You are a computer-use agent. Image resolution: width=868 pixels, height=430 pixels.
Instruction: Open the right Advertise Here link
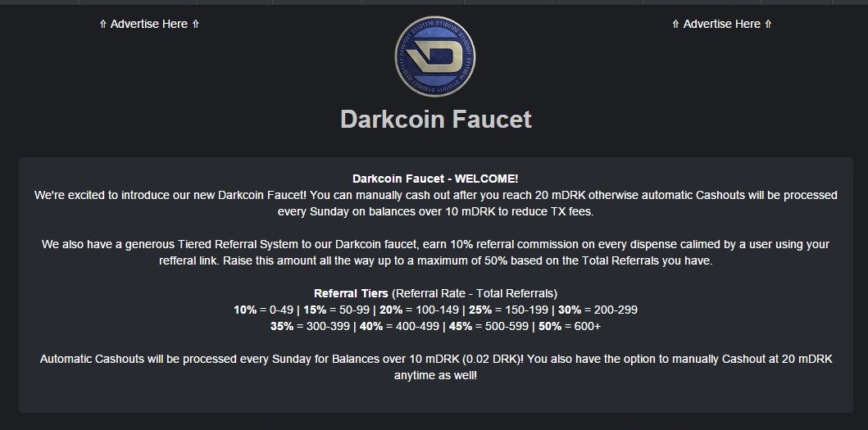[722, 24]
